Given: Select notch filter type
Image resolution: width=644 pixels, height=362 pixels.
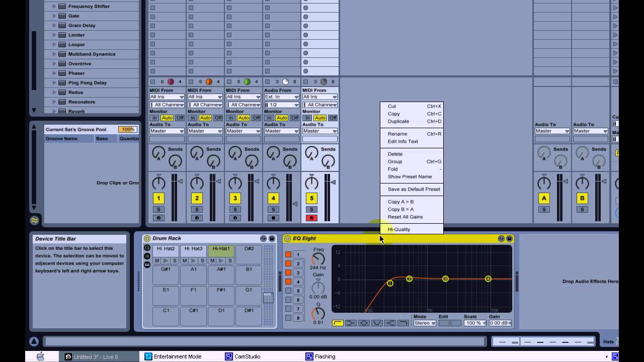Looking at the screenshot, I should pos(377,323).
